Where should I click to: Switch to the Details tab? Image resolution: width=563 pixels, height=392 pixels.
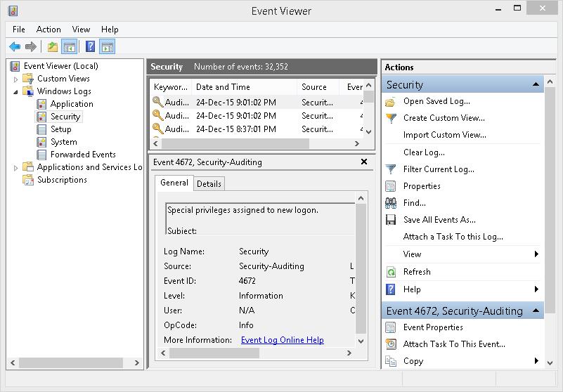pos(209,184)
